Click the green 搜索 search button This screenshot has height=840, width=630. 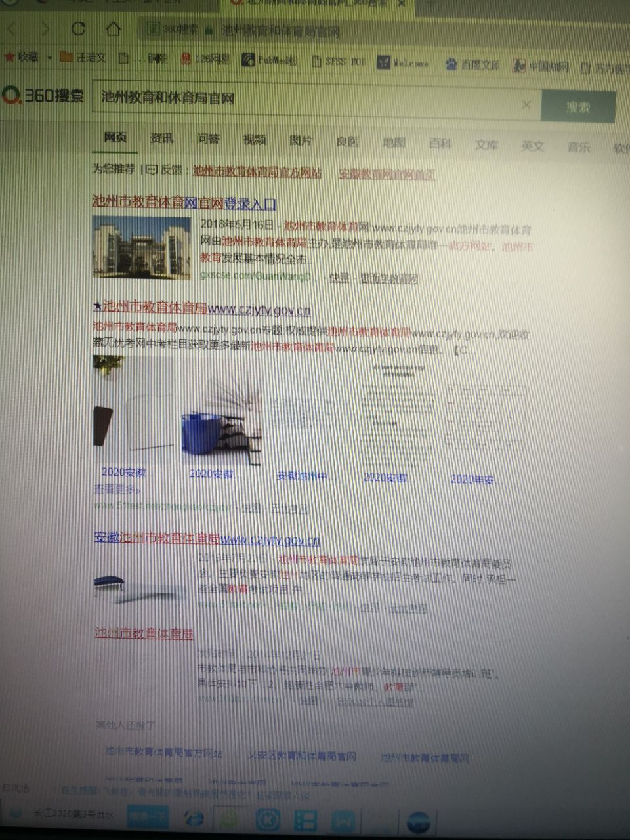coord(577,106)
